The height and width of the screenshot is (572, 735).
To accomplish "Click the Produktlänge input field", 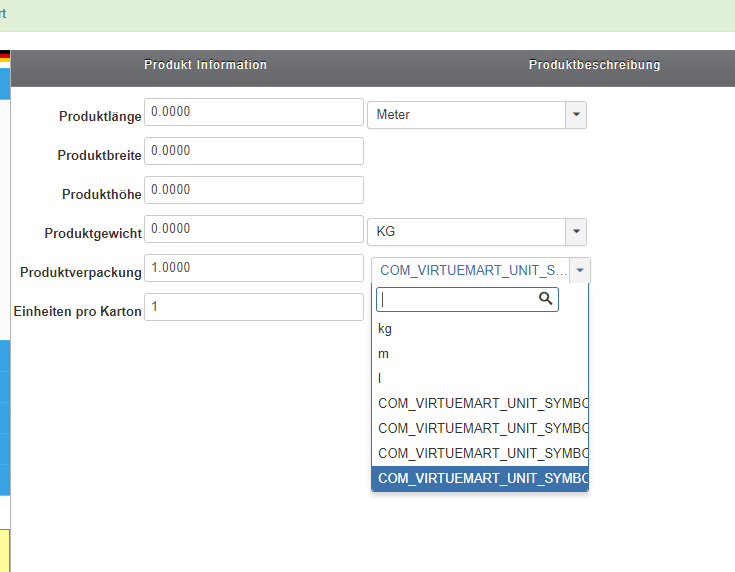I will (x=254, y=112).
